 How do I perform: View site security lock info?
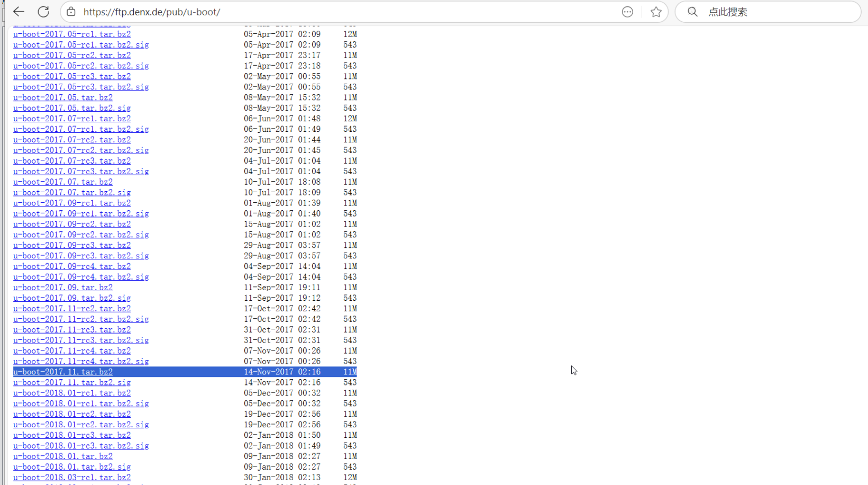click(71, 12)
